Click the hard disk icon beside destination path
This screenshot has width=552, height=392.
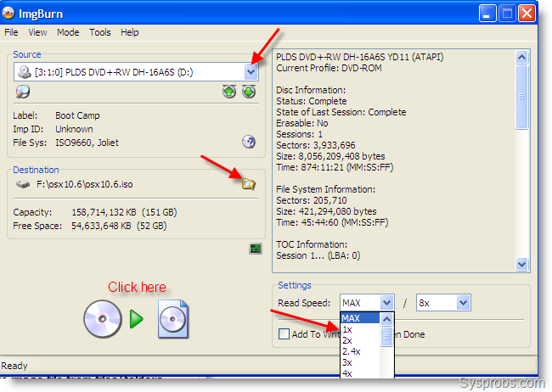23,184
